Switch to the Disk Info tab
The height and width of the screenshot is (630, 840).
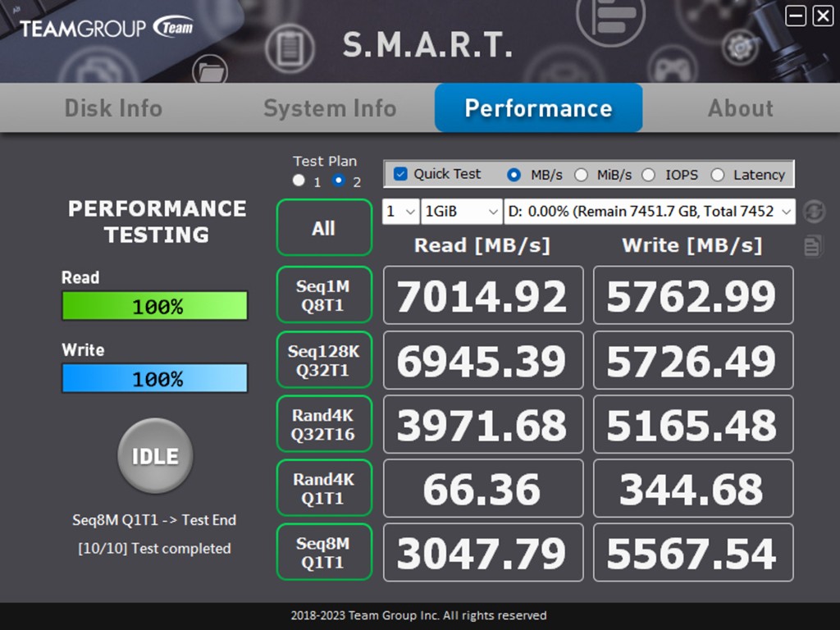pos(113,108)
